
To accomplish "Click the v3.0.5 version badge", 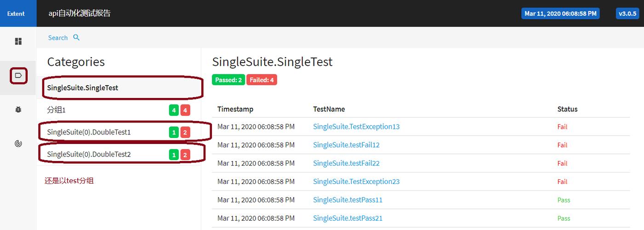I will (x=627, y=13).
